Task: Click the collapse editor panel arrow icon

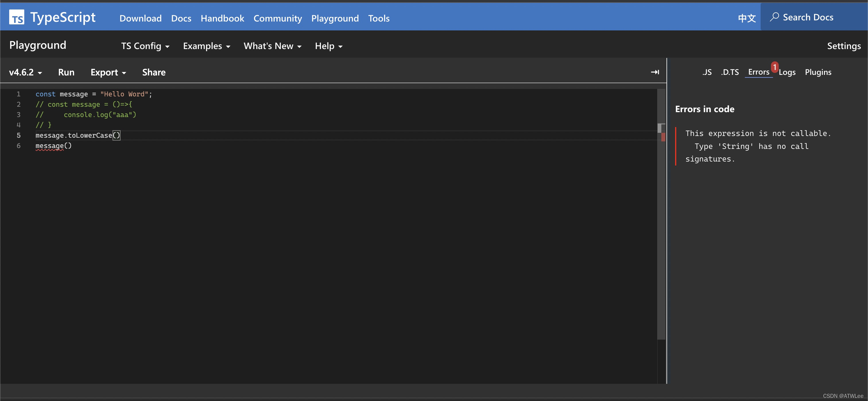Action: click(655, 72)
